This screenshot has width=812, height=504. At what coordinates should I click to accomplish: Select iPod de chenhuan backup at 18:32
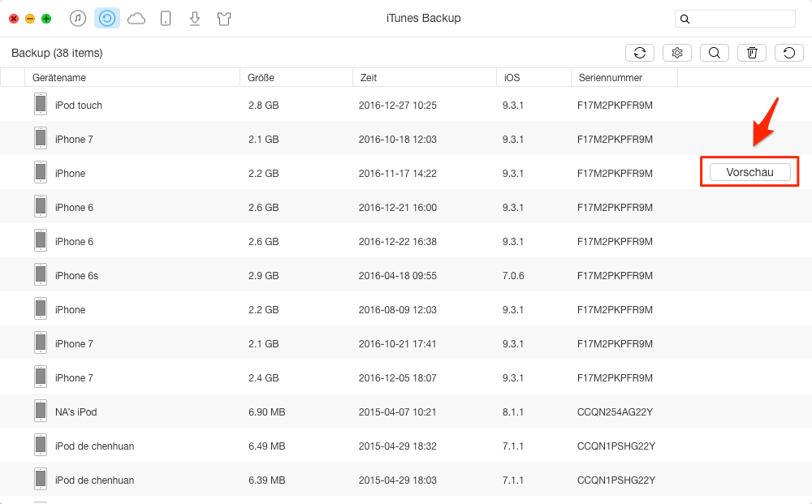click(406, 446)
